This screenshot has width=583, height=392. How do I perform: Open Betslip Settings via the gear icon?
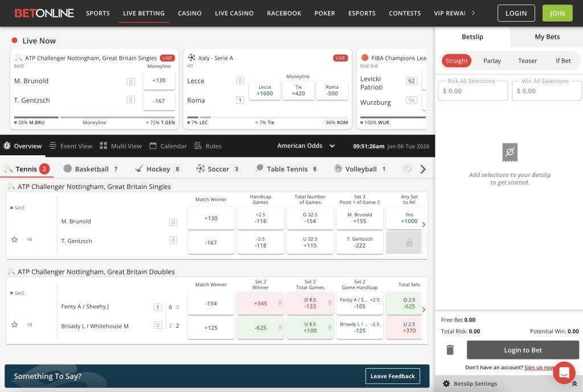[446, 383]
